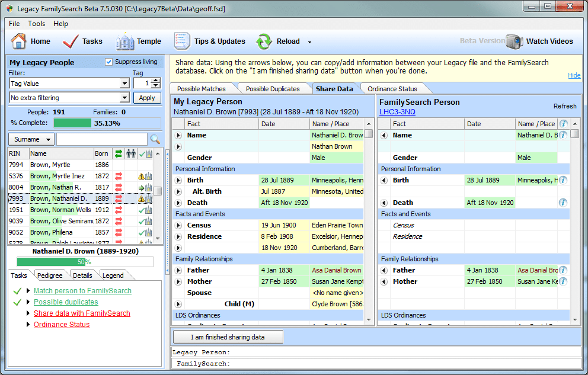Open the File menu
The height and width of the screenshot is (375, 588).
pos(14,24)
